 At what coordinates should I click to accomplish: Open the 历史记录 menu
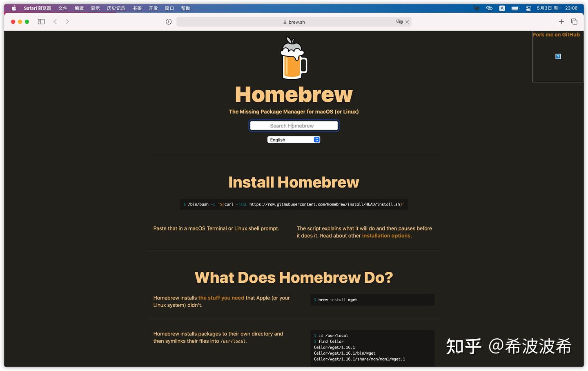click(x=116, y=8)
